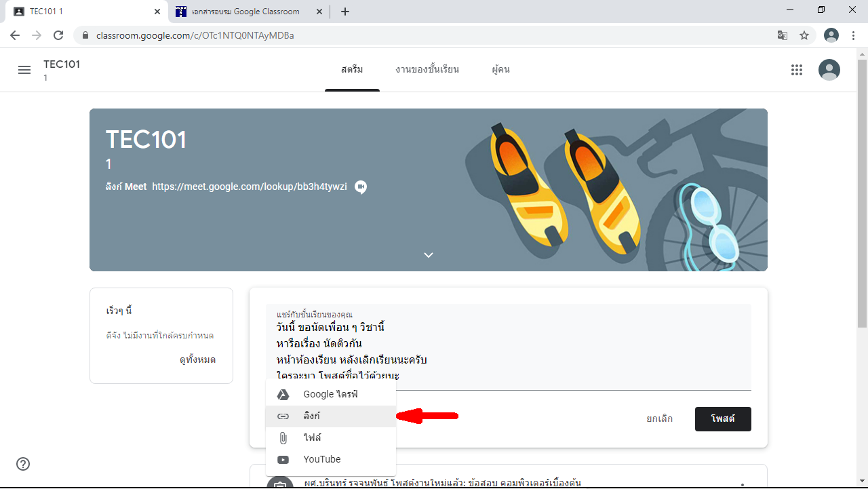Click the โพสต์ button

pos(723,419)
